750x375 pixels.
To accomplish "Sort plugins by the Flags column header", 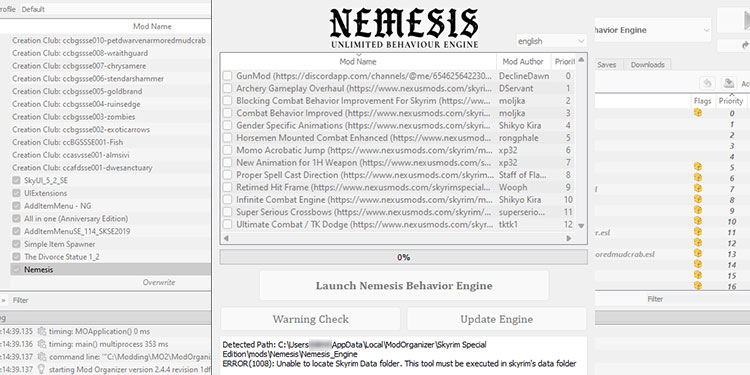I will [703, 101].
